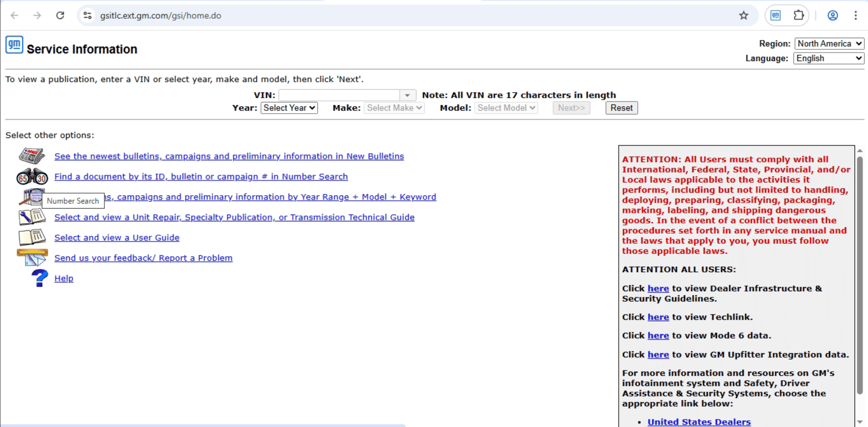Select the binoculars Number Search icon

point(31,176)
